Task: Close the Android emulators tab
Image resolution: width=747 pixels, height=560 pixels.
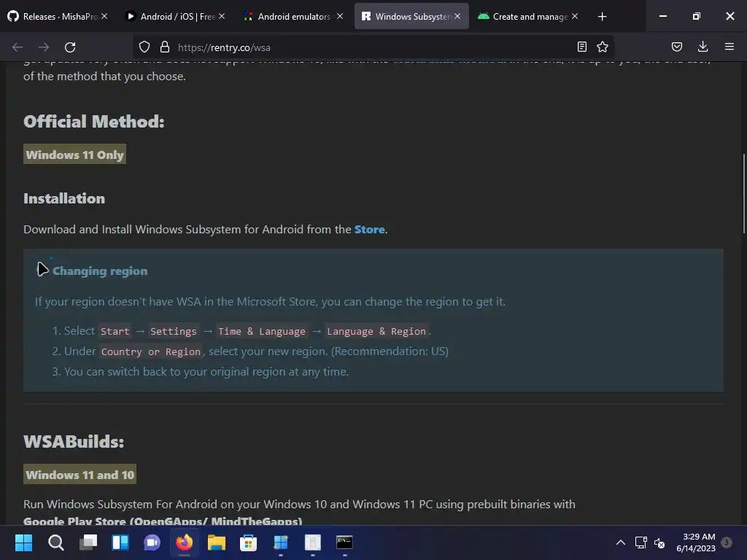Action: (340, 16)
